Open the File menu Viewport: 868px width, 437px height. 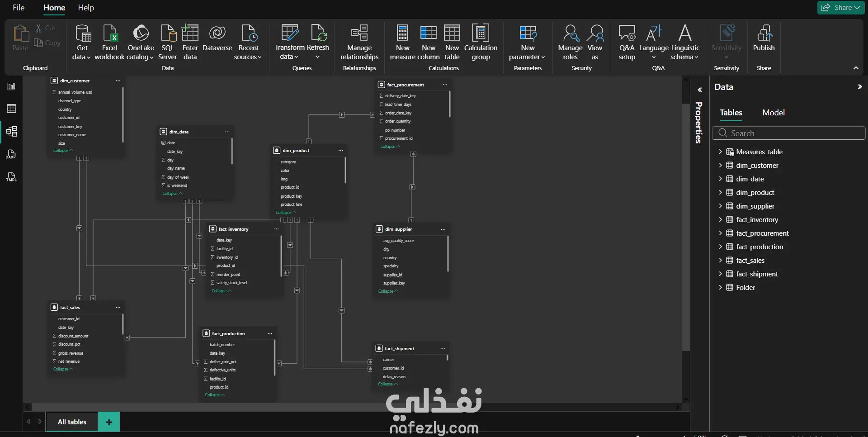click(19, 8)
